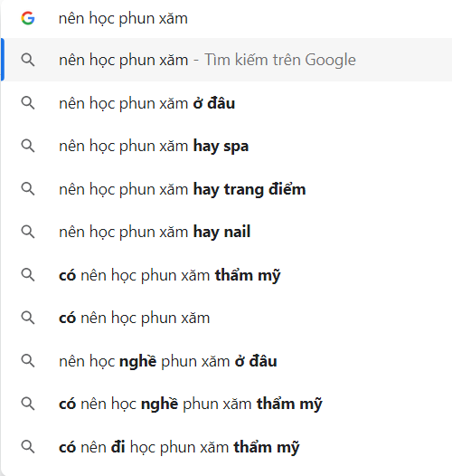Click magnifier icon beside 'có nên học phun xăm'
Screen dimensions: 452x476
28,318
